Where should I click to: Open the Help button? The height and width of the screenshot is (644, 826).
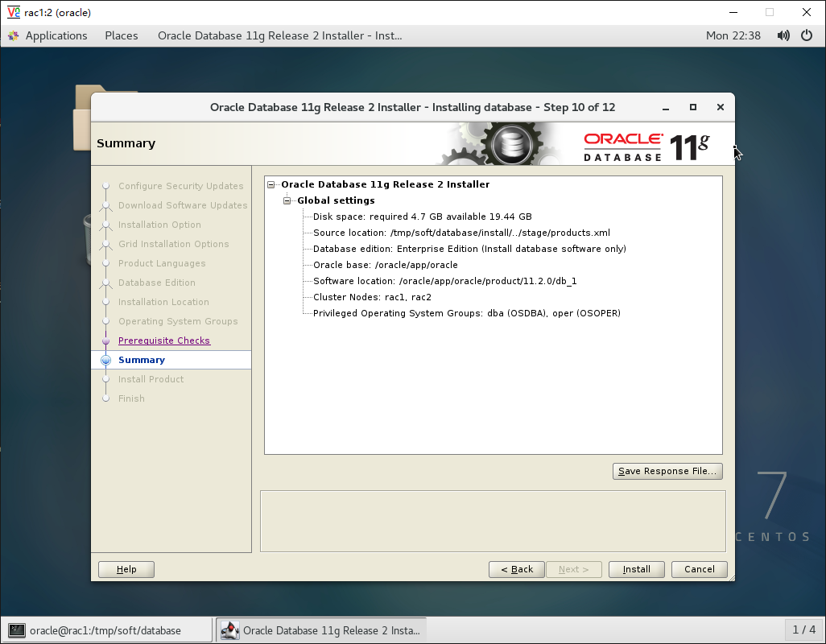pyautogui.click(x=126, y=569)
